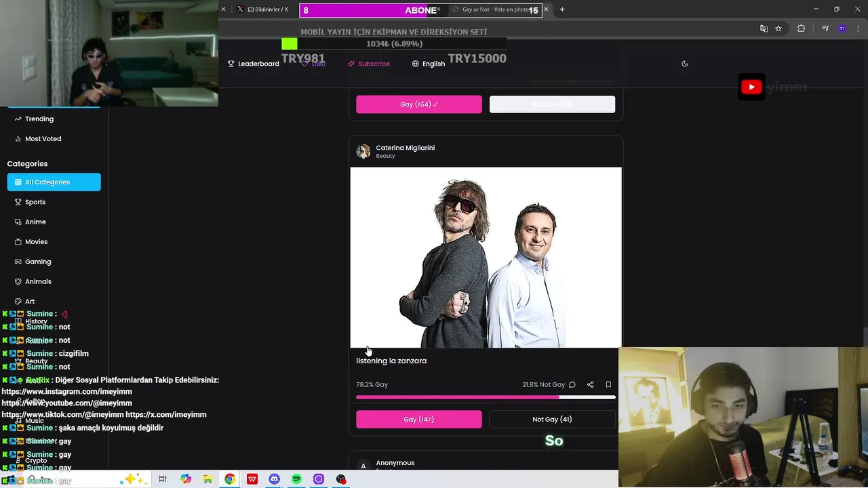Toggle dark mode with moon icon
Viewport: 868px width, 488px height.
685,64
